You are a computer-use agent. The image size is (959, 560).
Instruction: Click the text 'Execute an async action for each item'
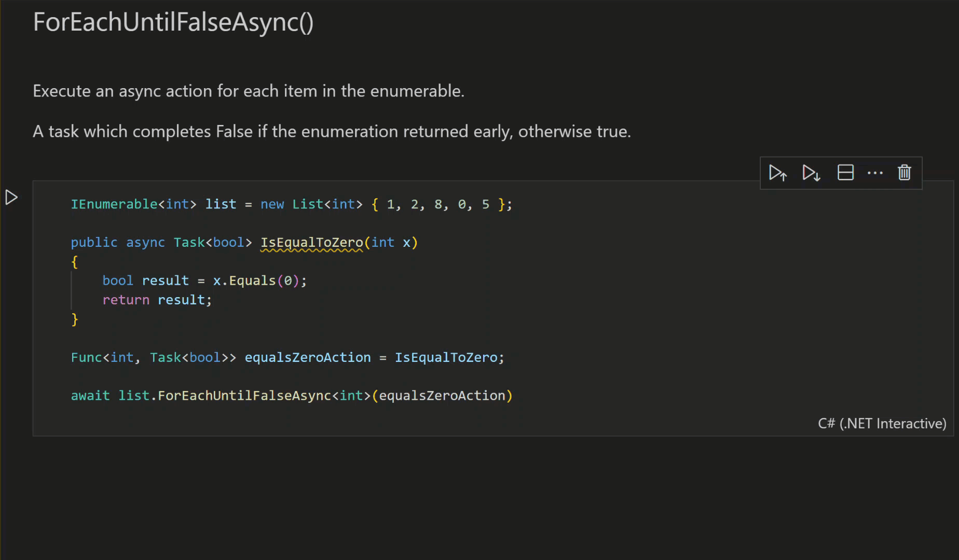(x=175, y=91)
